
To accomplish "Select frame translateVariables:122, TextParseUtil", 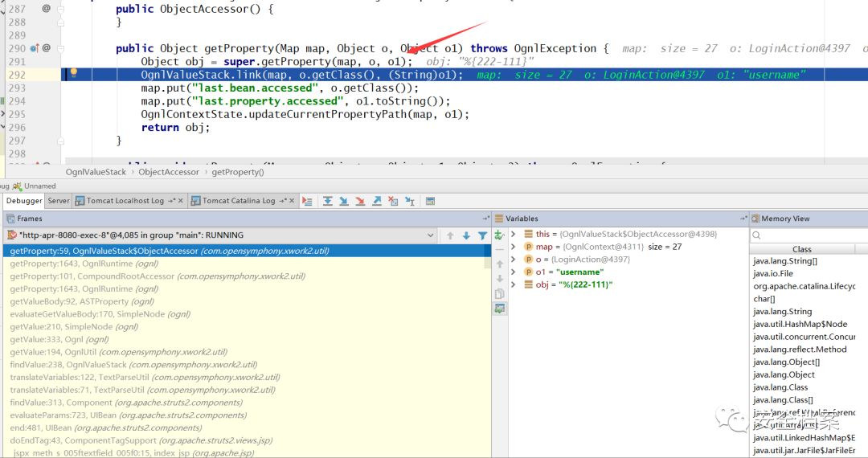I will pyautogui.click(x=247, y=377).
